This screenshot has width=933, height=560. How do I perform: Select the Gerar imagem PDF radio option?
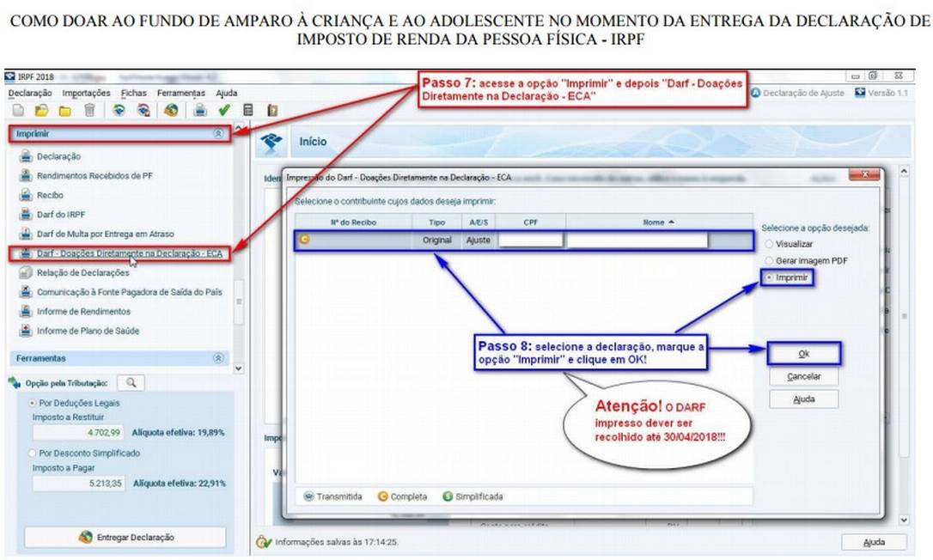tap(768, 260)
